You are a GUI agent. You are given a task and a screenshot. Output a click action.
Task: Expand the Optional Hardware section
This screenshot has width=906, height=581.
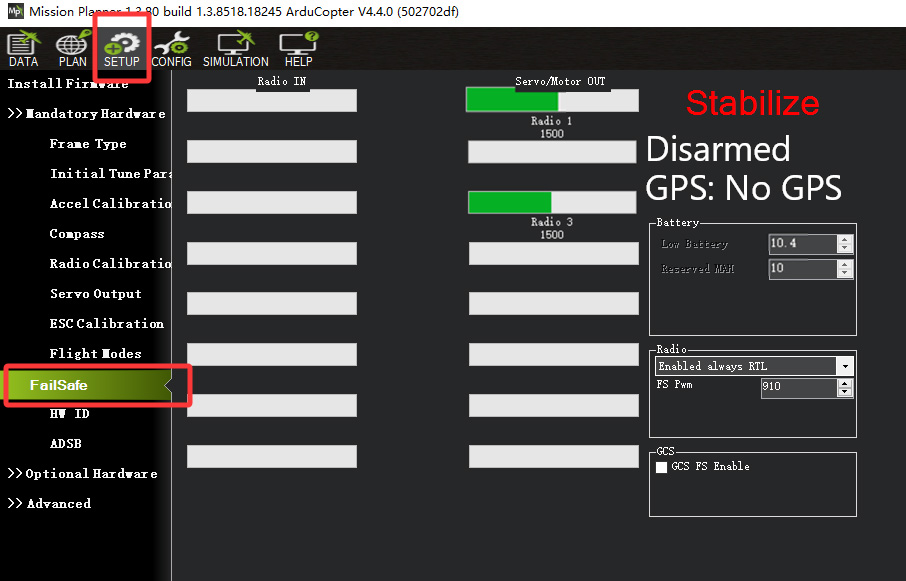click(x=83, y=474)
